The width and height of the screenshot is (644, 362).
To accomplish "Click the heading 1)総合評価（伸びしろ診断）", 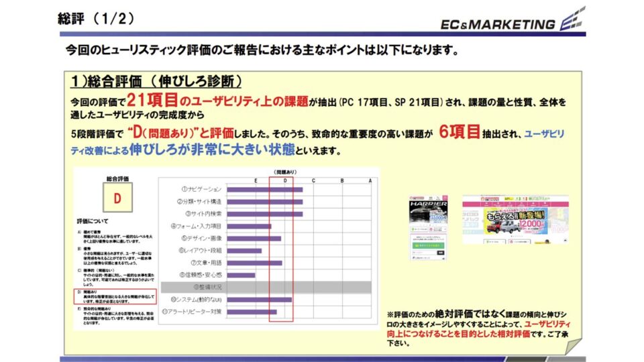I will (156, 81).
